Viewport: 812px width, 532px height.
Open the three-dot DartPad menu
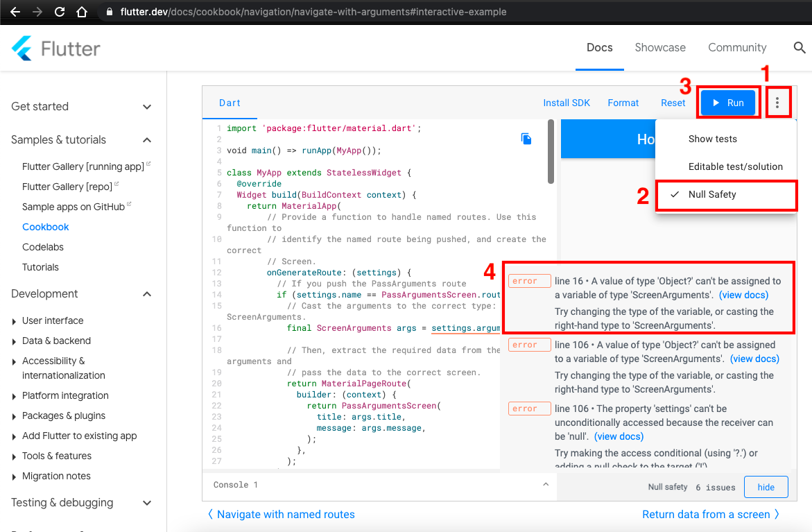pyautogui.click(x=777, y=103)
